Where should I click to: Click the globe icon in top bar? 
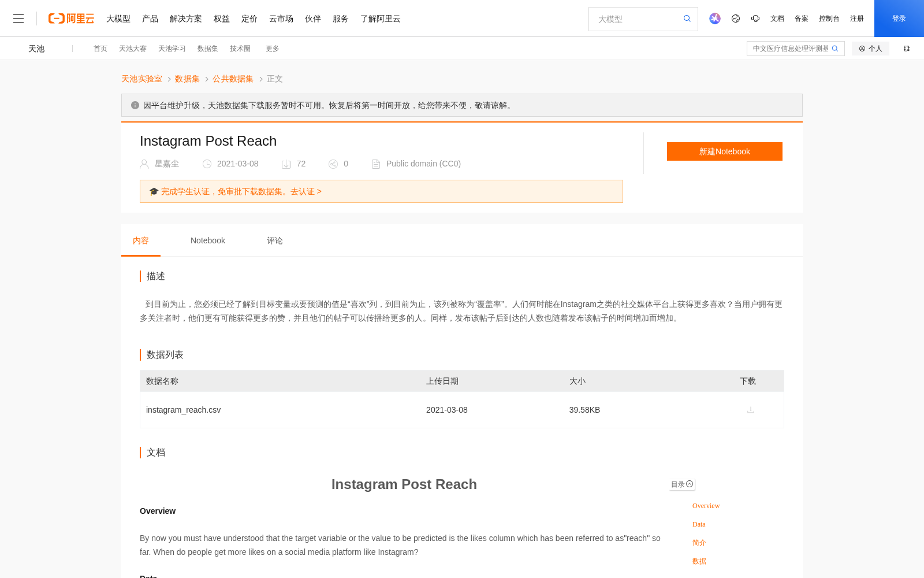(x=736, y=18)
